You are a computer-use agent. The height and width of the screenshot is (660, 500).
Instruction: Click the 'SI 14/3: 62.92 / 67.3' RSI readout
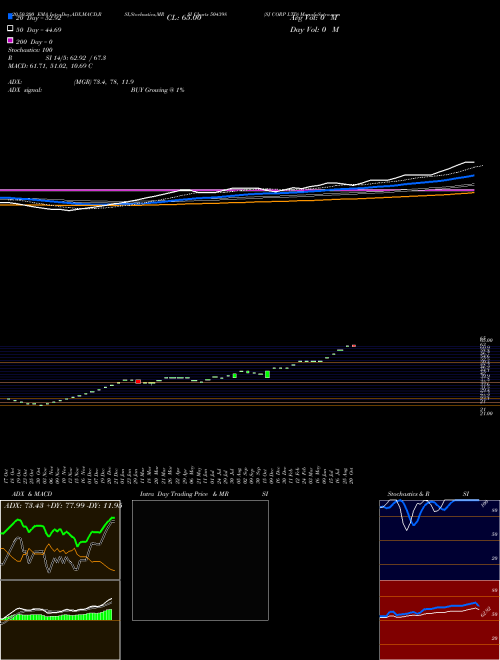click(x=76, y=58)
